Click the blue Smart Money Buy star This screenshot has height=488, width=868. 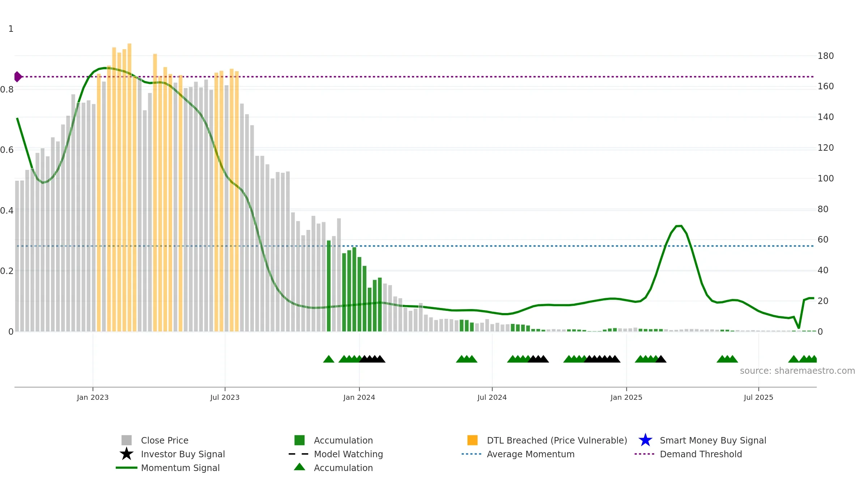[x=645, y=440]
